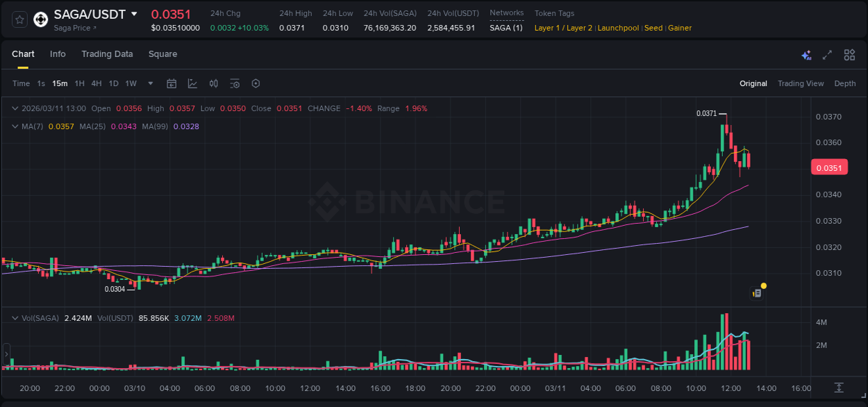Open the grid layout icon
Image resolution: width=868 pixels, height=407 pixels.
(x=849, y=54)
